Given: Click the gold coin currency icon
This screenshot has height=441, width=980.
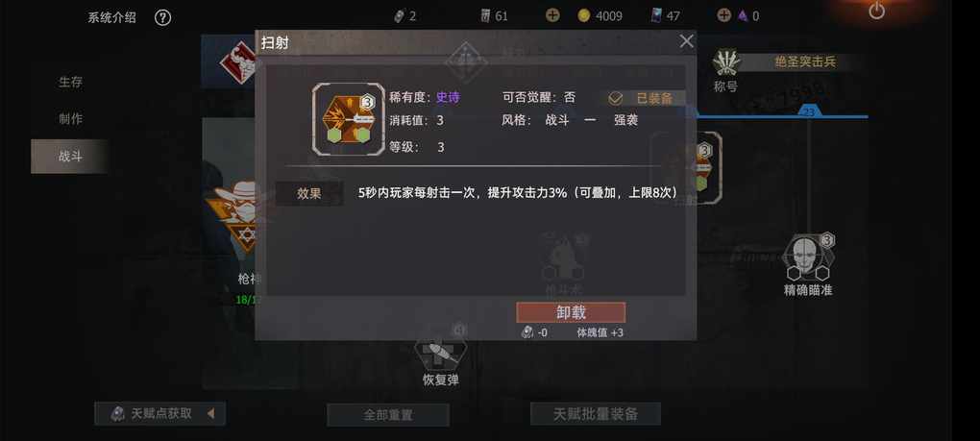Looking at the screenshot, I should [x=584, y=16].
